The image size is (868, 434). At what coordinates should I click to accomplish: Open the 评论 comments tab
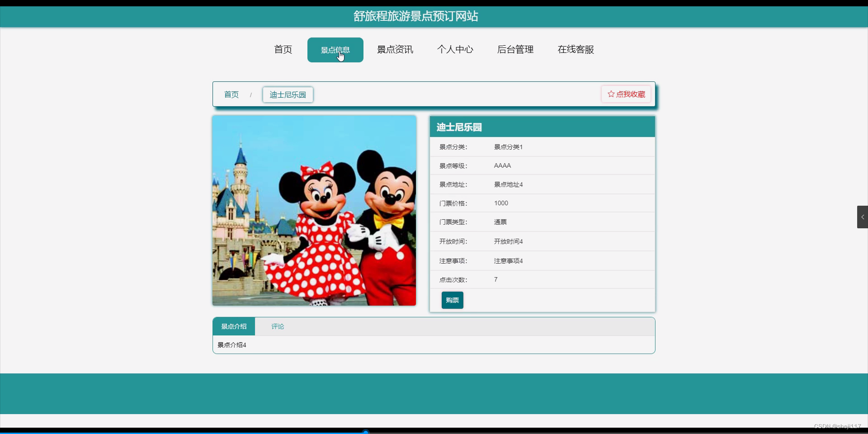click(x=278, y=326)
